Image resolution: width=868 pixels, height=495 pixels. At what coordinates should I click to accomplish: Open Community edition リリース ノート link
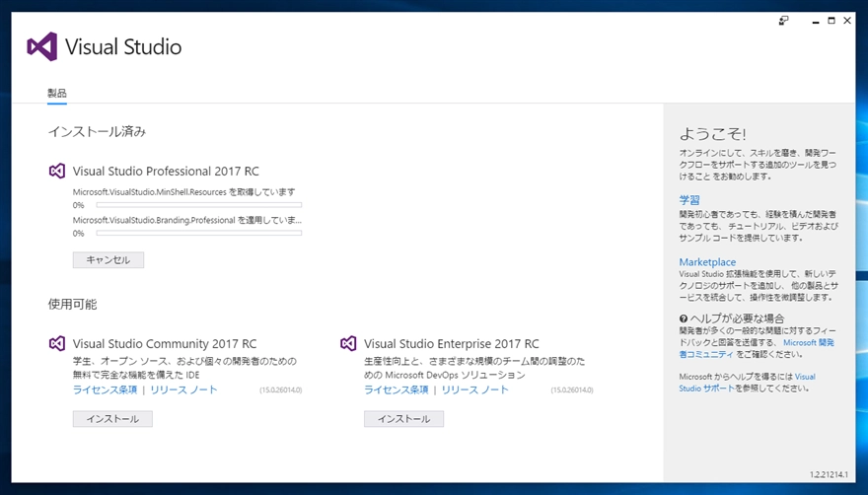click(183, 389)
